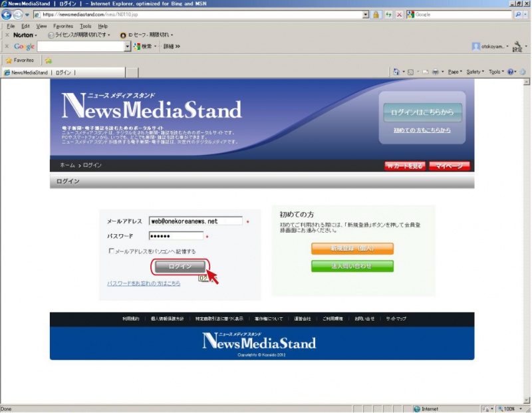
Task: Open a new tab with the blank tab button
Action: coord(132,72)
